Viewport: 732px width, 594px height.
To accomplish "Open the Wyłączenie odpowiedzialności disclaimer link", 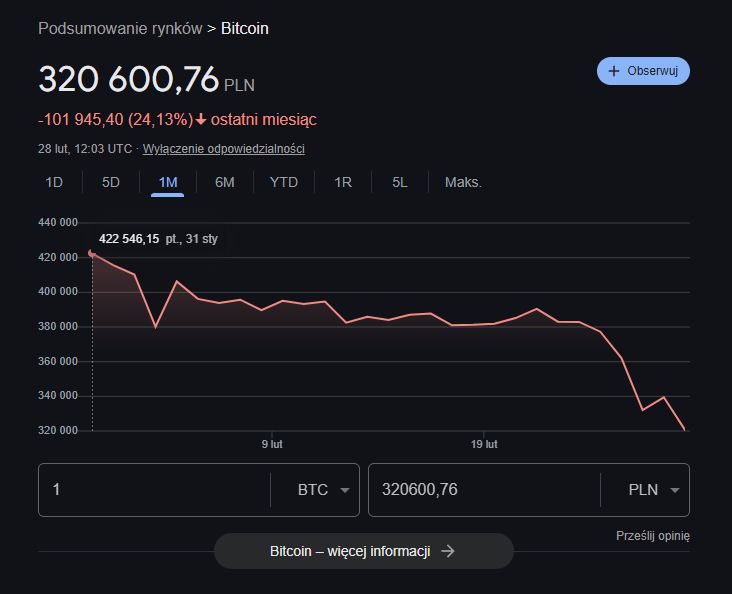I will click(x=223, y=149).
